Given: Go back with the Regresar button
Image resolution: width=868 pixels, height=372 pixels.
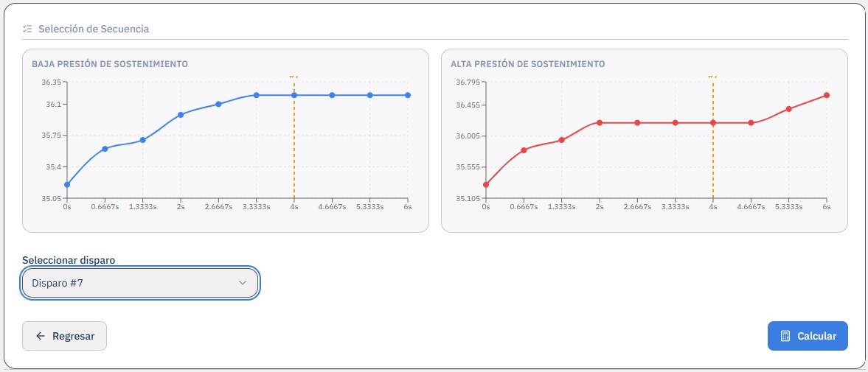Looking at the screenshot, I should [x=64, y=336].
